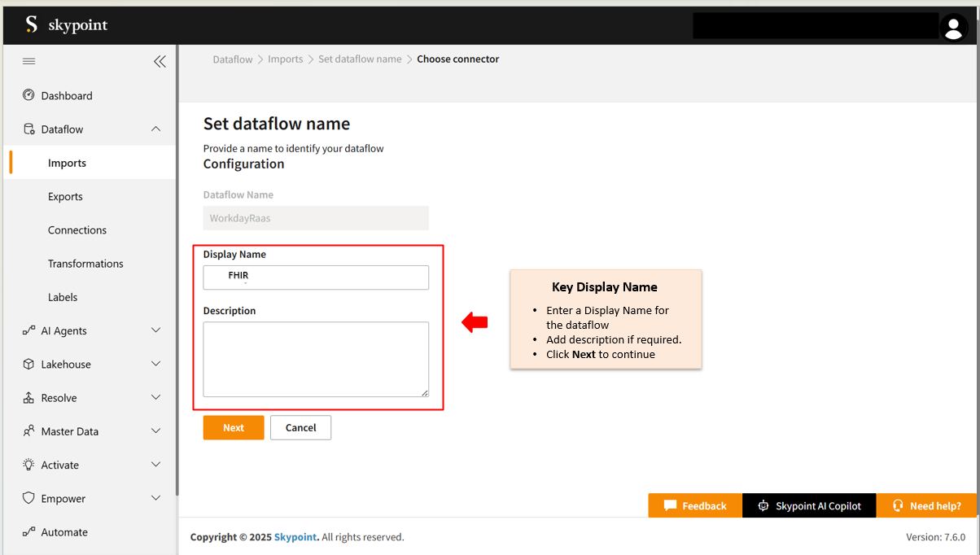The image size is (980, 555).
Task: Click the hamburger menu icon in sidebar
Action: tap(29, 62)
